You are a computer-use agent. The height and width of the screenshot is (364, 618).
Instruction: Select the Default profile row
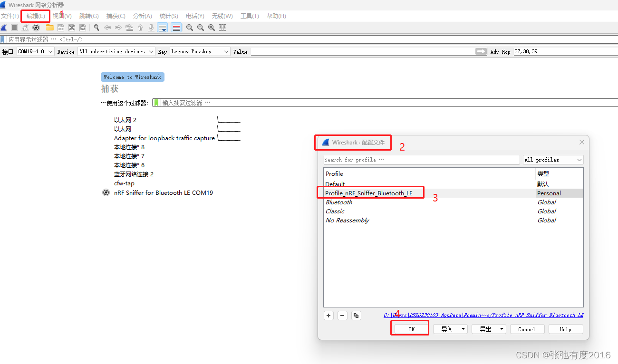453,184
